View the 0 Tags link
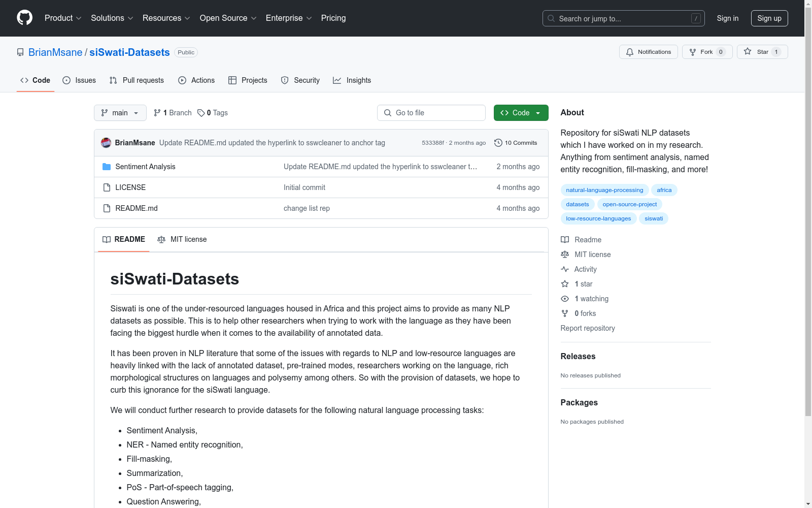Screen dimensions: 812x508 coord(213,113)
